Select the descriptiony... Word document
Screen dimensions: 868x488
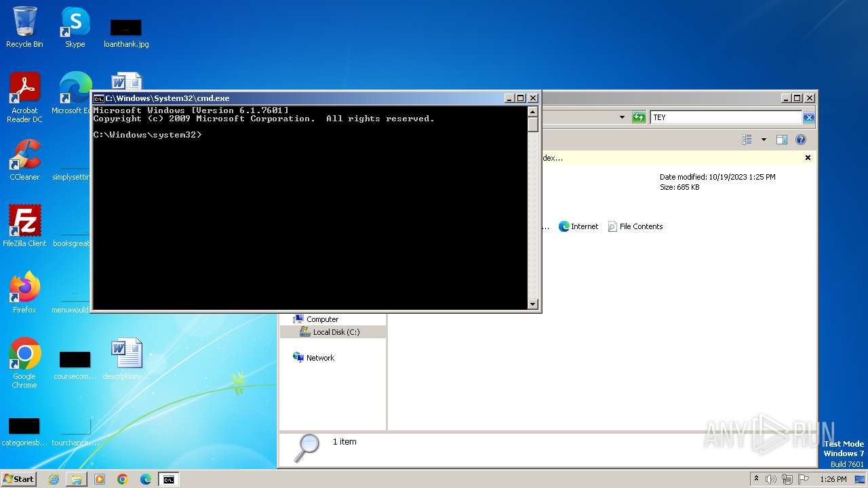[126, 359]
